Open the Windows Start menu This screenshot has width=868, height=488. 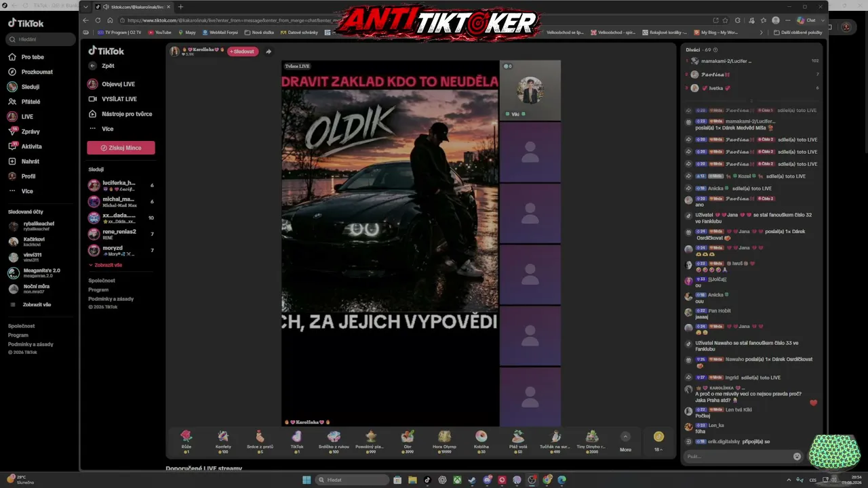click(307, 480)
